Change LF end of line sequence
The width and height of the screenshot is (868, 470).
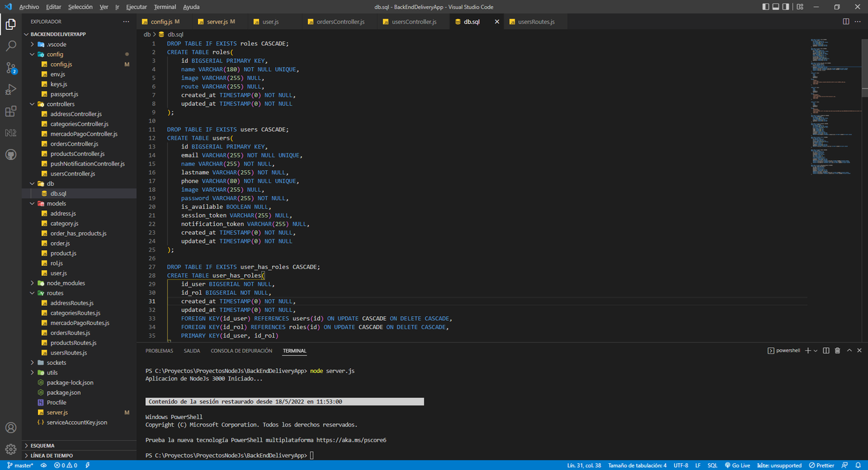click(x=698, y=465)
